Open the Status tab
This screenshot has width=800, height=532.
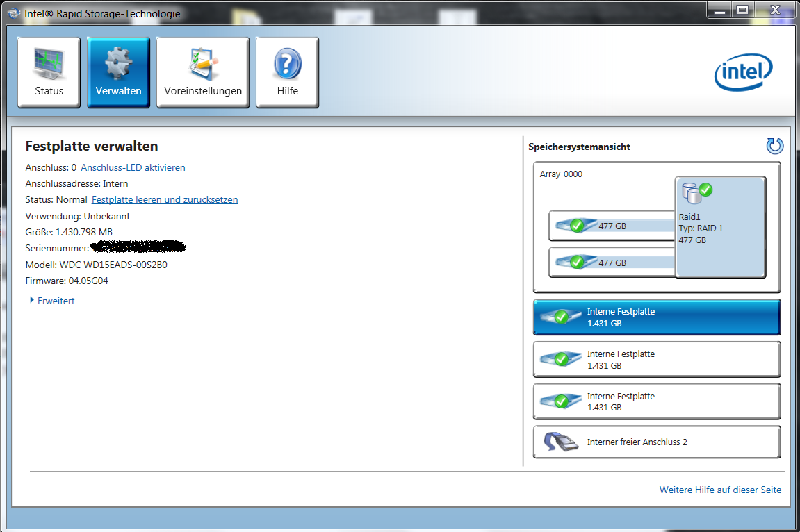point(49,72)
